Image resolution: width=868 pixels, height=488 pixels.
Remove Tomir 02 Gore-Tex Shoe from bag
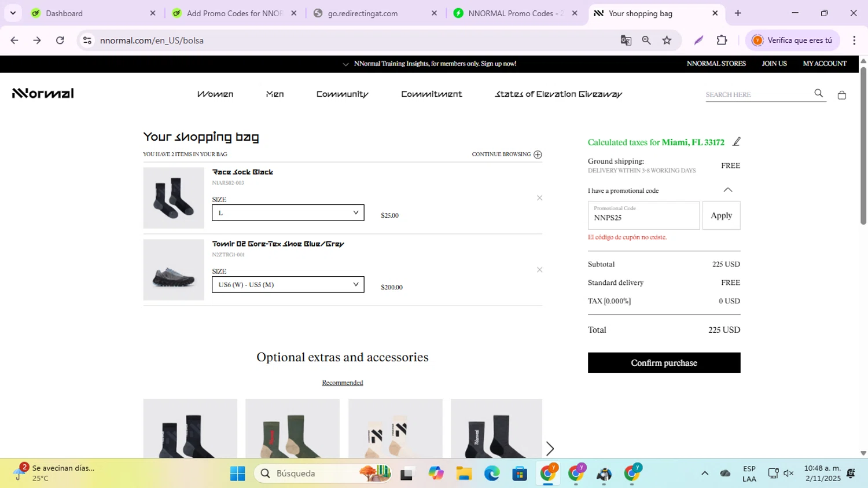click(x=539, y=270)
